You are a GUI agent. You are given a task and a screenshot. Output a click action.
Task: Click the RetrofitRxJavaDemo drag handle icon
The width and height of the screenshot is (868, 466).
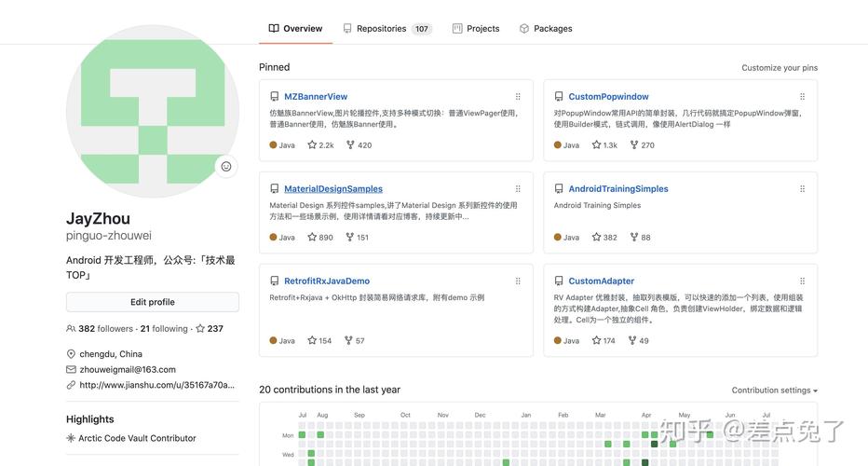518,281
